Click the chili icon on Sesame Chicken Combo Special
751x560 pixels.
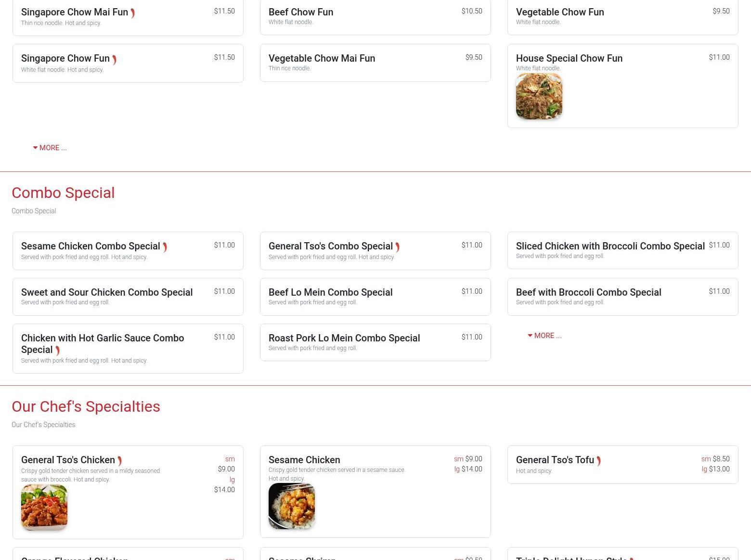pyautogui.click(x=165, y=247)
